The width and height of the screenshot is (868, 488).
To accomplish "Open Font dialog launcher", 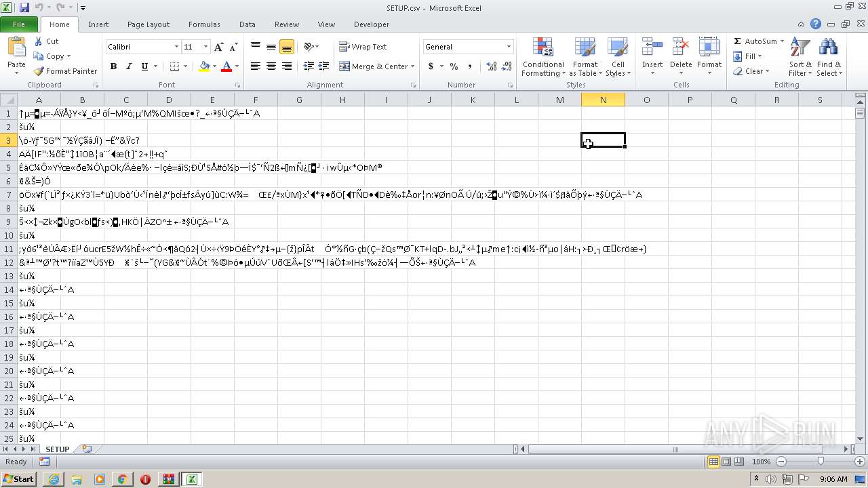I will 237,85.
